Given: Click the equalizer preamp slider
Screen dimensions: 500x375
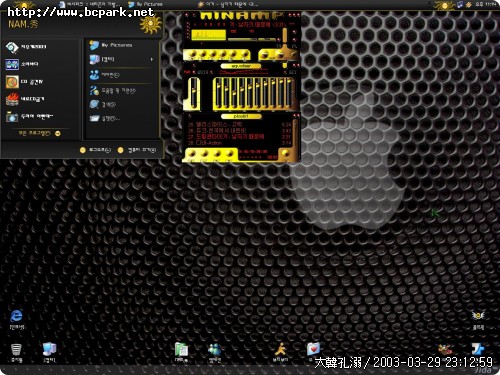Looking at the screenshot, I should pos(193,93).
